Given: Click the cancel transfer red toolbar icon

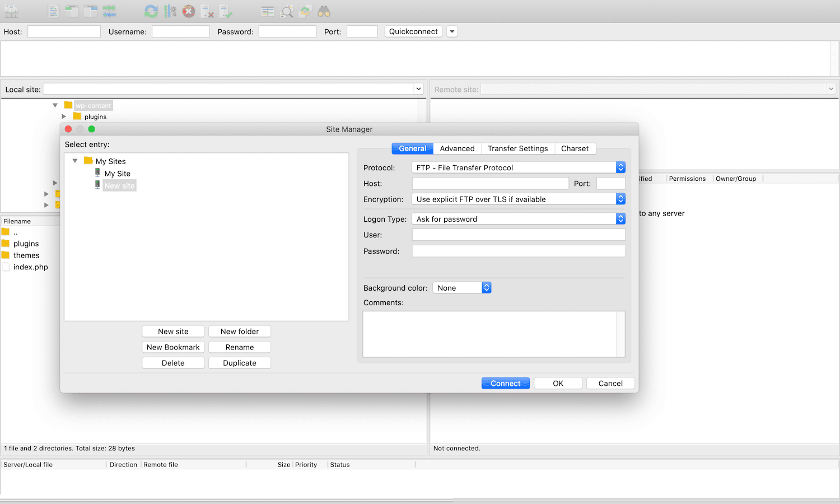Looking at the screenshot, I should point(188,11).
